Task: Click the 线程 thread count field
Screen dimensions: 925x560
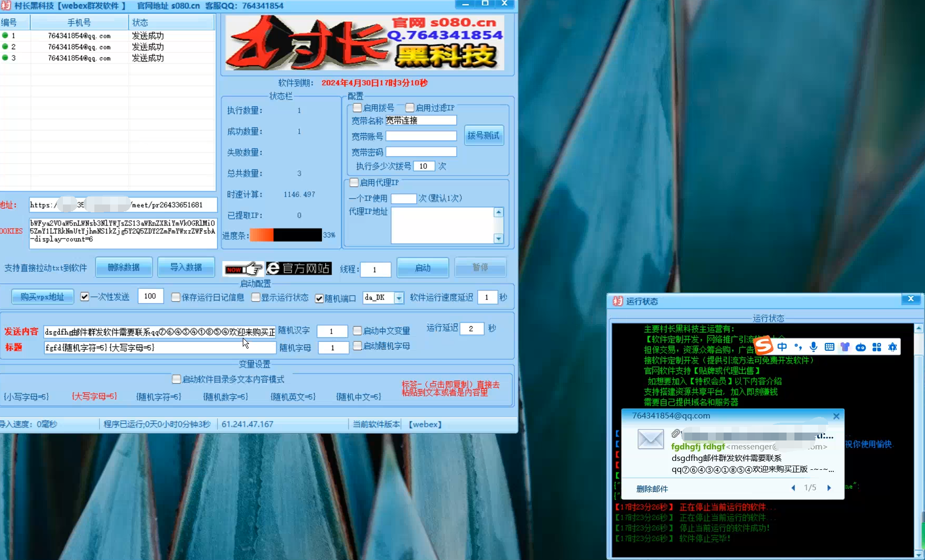Action: (375, 270)
